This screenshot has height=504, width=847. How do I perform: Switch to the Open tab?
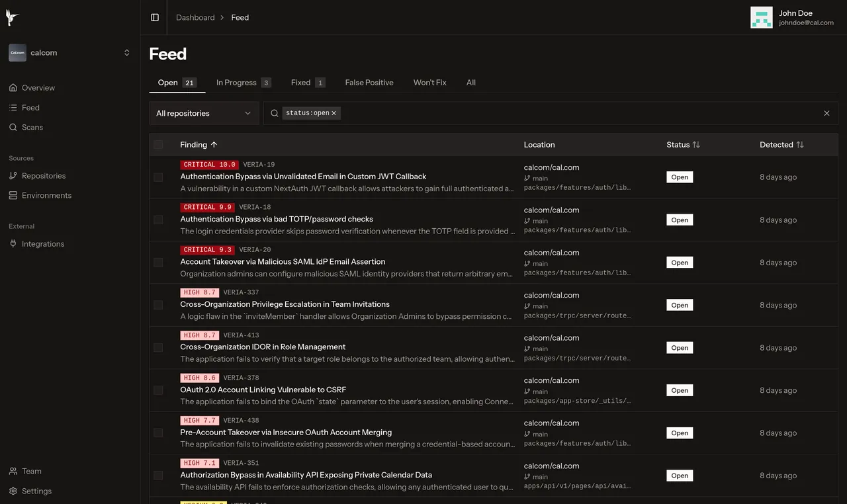coord(177,83)
